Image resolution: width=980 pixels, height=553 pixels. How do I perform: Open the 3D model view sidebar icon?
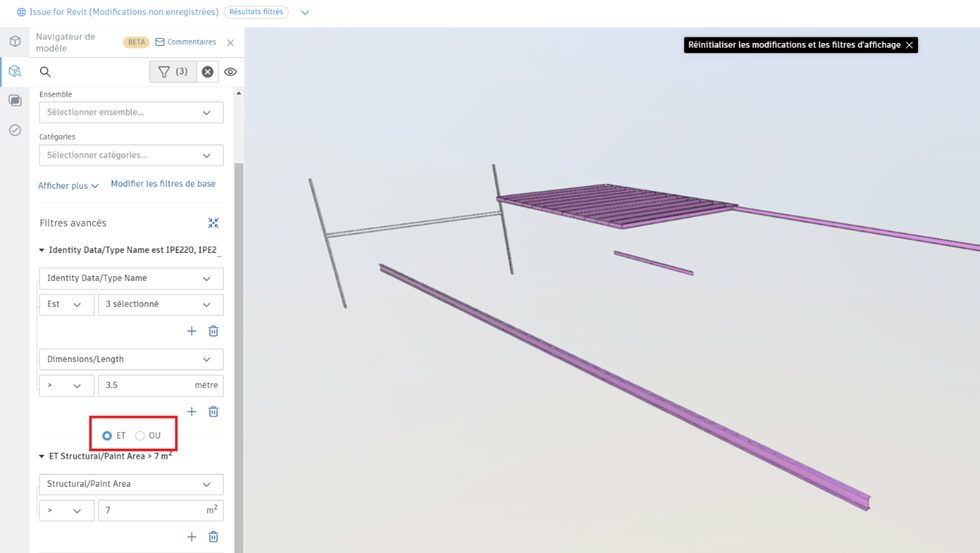pyautogui.click(x=15, y=41)
